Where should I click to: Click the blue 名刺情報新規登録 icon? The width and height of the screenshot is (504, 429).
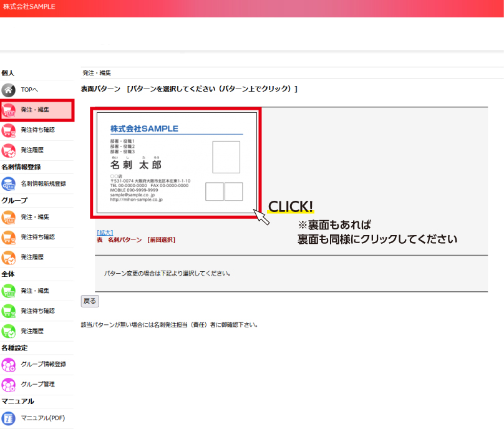9,183
